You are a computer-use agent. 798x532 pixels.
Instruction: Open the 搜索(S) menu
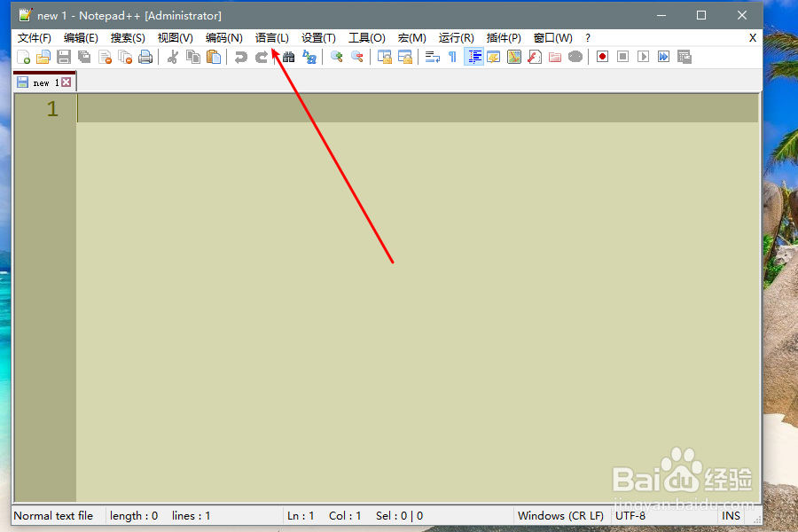(128, 38)
